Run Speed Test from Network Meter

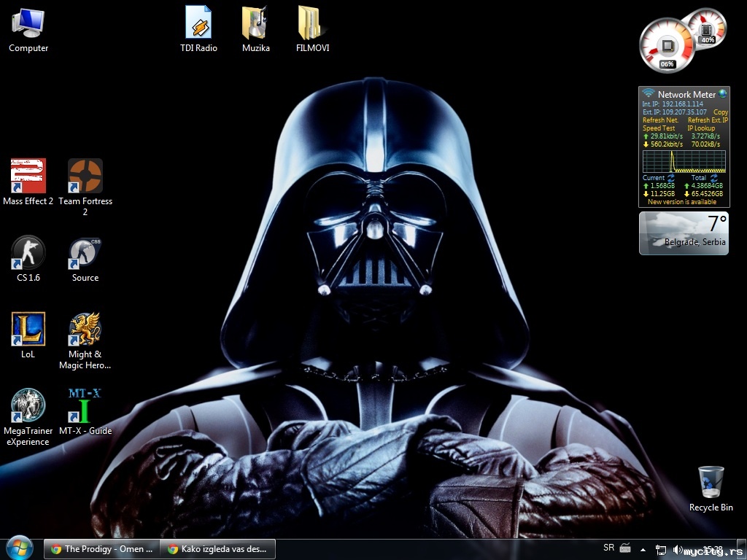659,128
